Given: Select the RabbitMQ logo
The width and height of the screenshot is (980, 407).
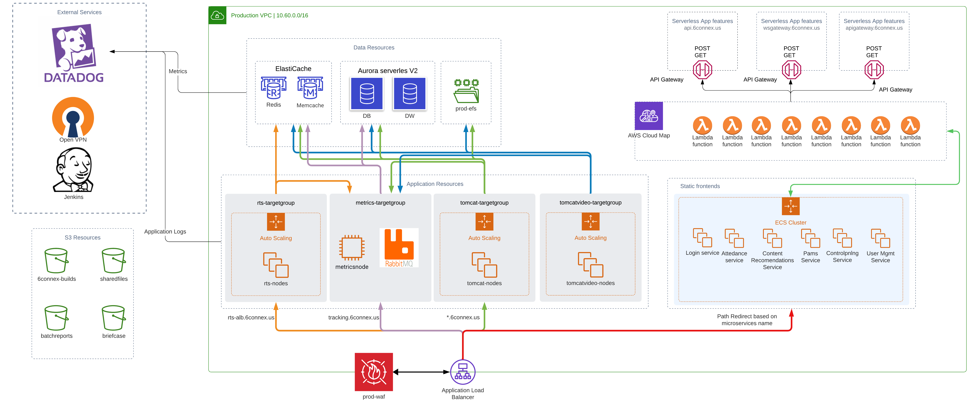Looking at the screenshot, I should coord(399,247).
